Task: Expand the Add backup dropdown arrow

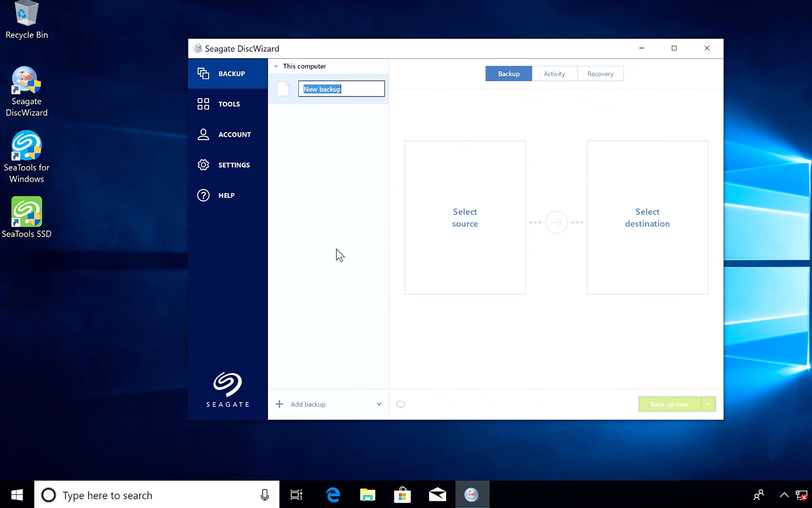Action: pyautogui.click(x=379, y=404)
